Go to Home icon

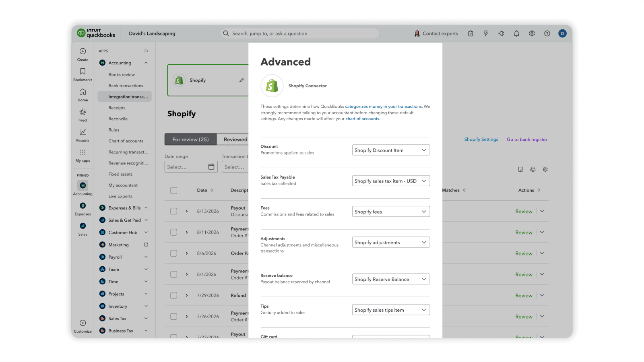[x=83, y=92]
